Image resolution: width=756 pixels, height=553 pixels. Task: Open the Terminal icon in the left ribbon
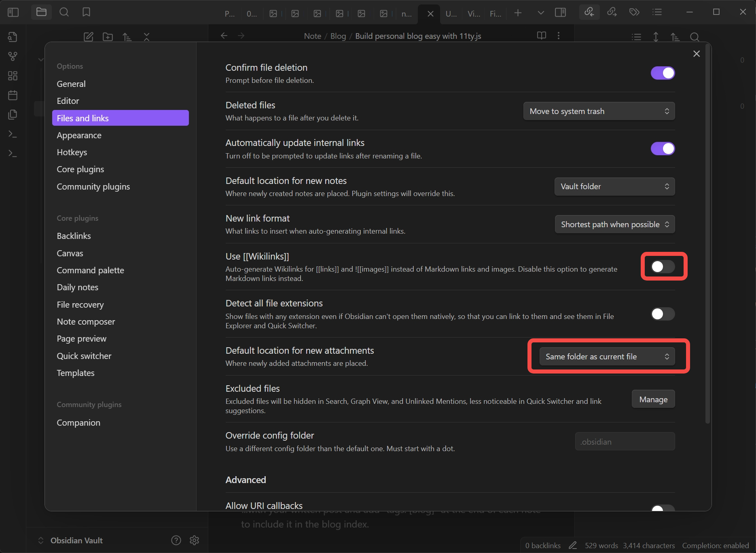(x=13, y=134)
